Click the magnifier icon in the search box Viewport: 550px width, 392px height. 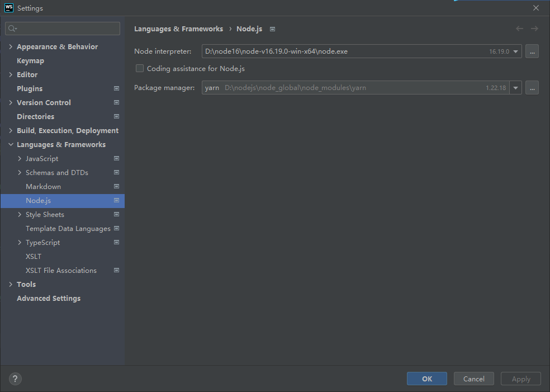click(11, 28)
